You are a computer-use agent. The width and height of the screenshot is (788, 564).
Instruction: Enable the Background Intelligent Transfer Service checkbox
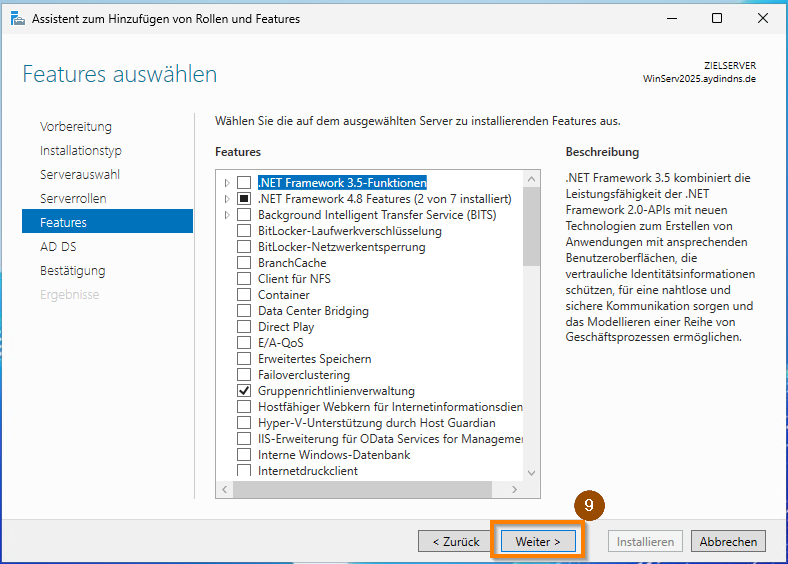coord(244,215)
